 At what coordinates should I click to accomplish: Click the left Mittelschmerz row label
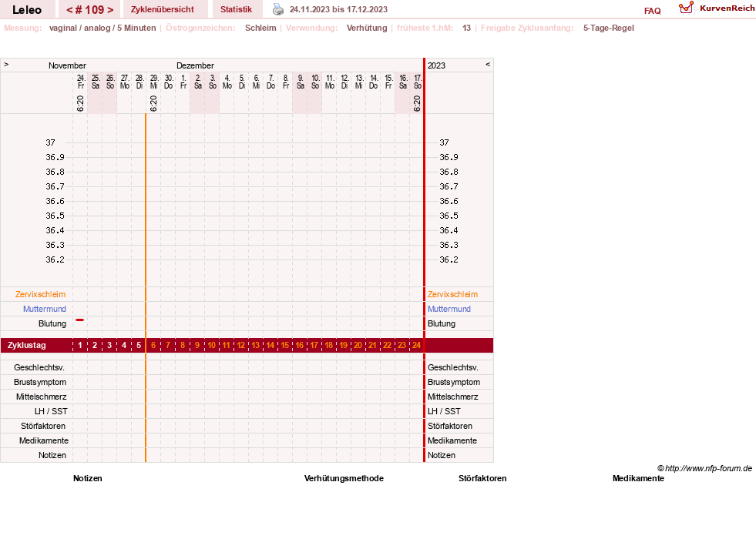coord(42,397)
